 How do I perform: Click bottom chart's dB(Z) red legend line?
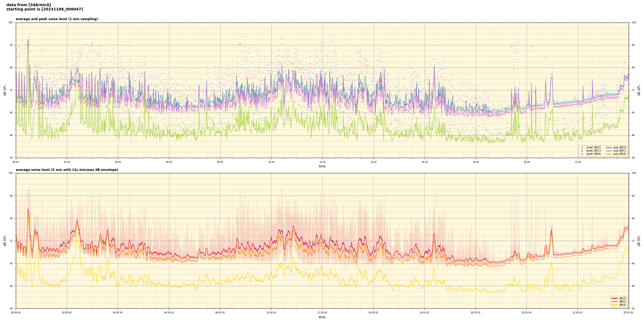point(614,298)
